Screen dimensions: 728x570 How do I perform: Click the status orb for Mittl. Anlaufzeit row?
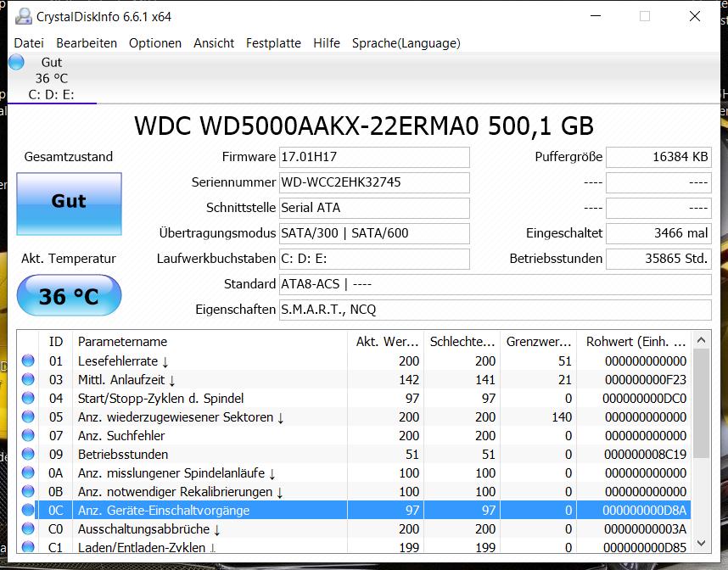tap(28, 379)
